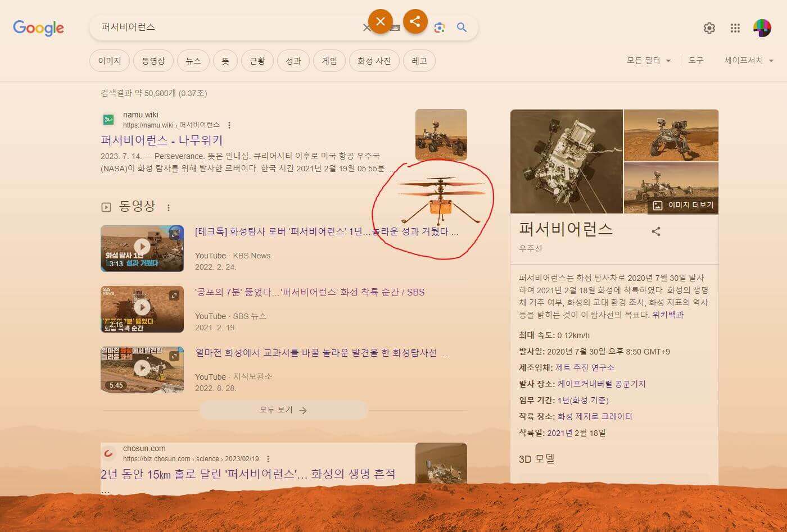Screen dimensions: 787x532
Task: Play the SBS 뉴스 video thumbnail
Action: point(142,309)
